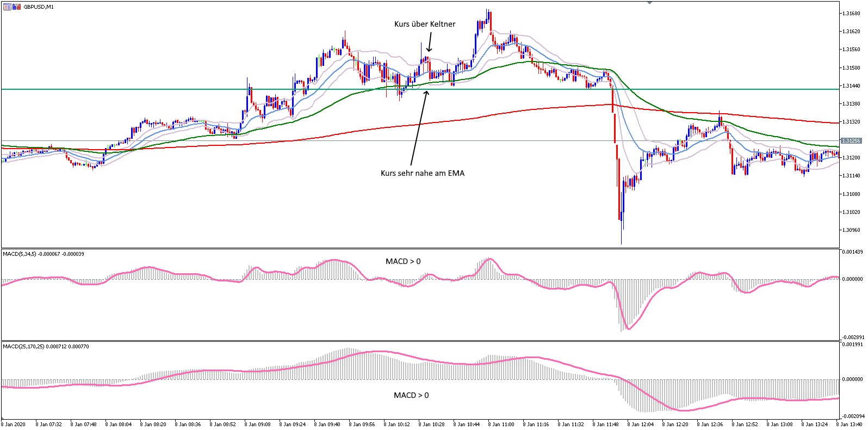This screenshot has height=430, width=868.
Task: Click the 8 Jan 12:36 time label
Action: 710,424
